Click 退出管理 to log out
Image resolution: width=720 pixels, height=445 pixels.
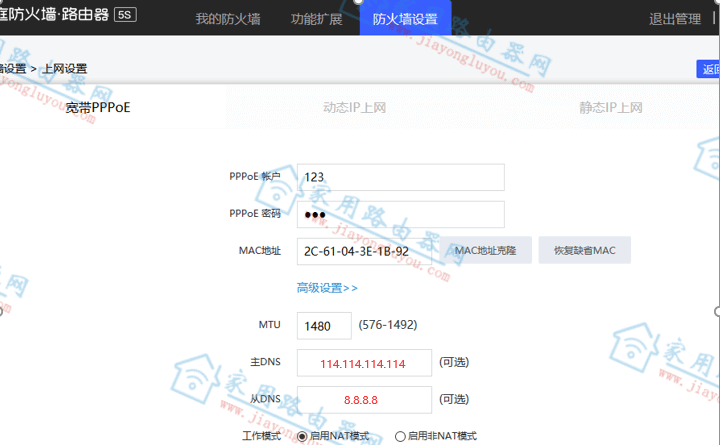(x=675, y=18)
